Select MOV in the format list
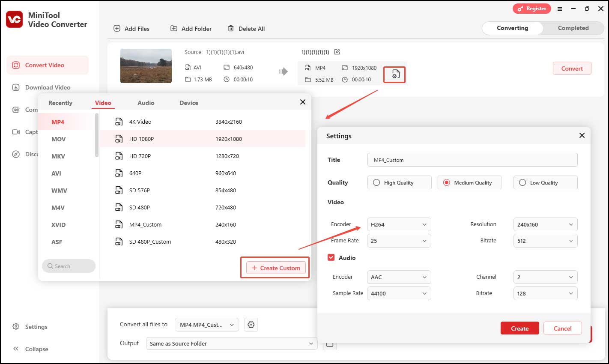609x364 pixels. click(59, 139)
